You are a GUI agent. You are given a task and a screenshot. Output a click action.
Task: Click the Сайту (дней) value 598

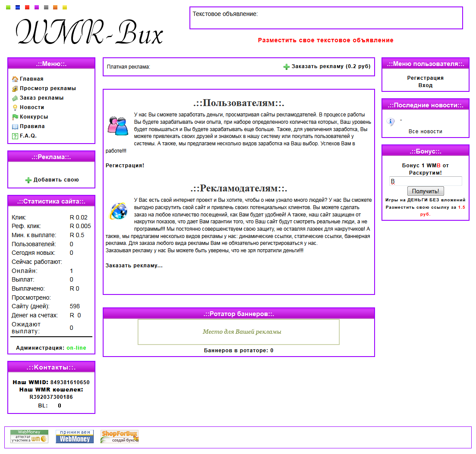click(75, 306)
